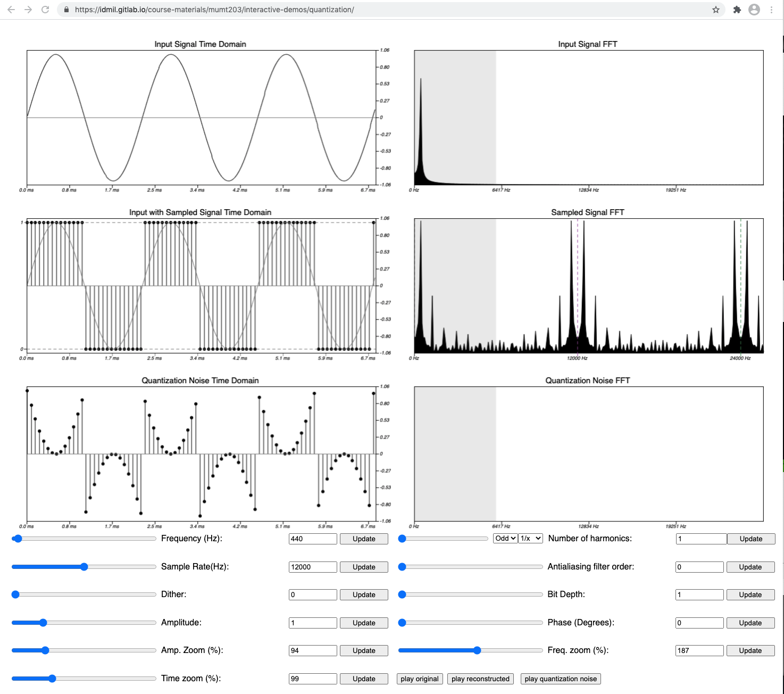Update the Phase value
The image size is (784, 694).
[750, 623]
